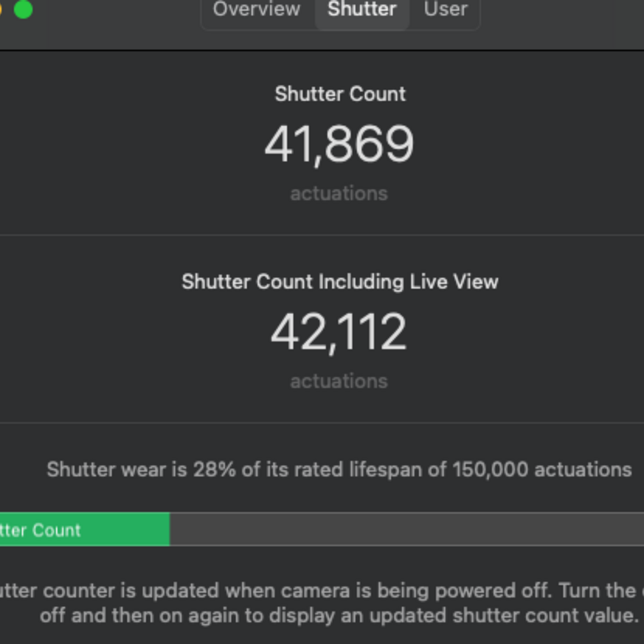Click the gray unfilled portion of wear bar

(405, 529)
